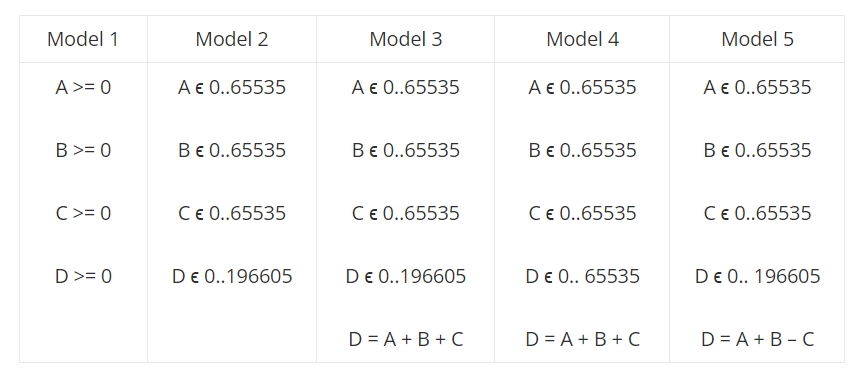Click 'C >= 0' in Model 1 column
Image resolution: width=859 pixels, height=378 pixels.
coord(83,213)
